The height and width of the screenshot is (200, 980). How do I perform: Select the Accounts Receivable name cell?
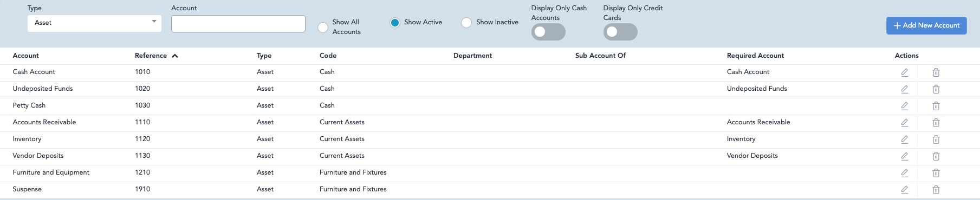tap(44, 122)
